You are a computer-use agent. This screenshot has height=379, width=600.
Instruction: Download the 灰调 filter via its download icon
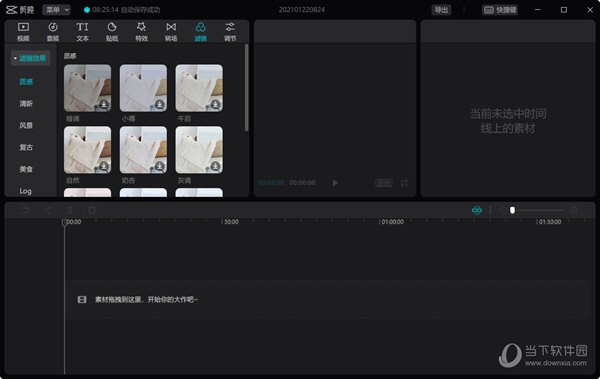pos(215,166)
